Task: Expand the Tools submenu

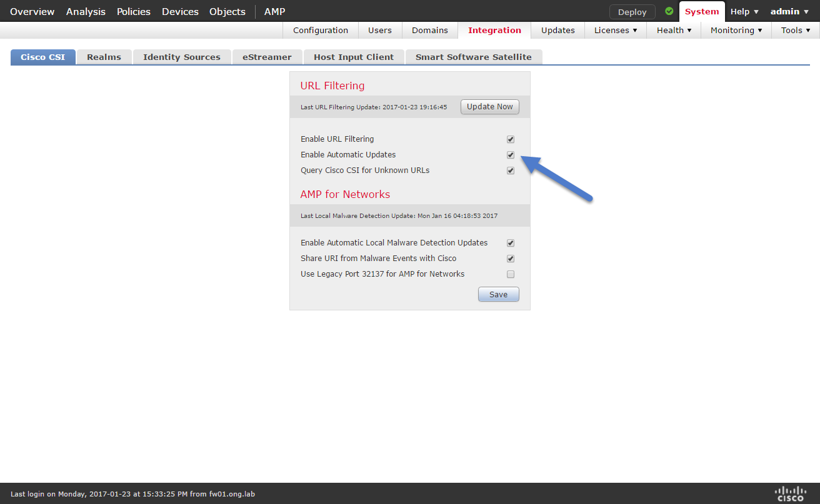Action: tap(796, 30)
